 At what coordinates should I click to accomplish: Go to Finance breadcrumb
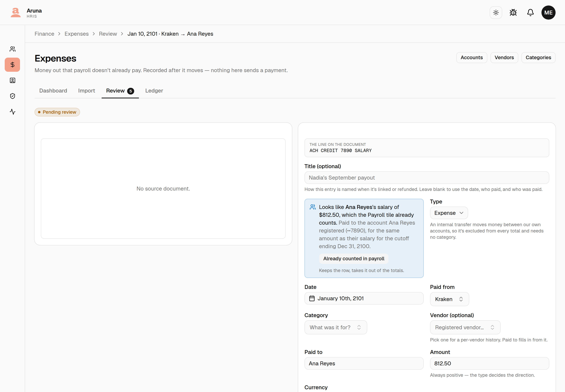44,34
